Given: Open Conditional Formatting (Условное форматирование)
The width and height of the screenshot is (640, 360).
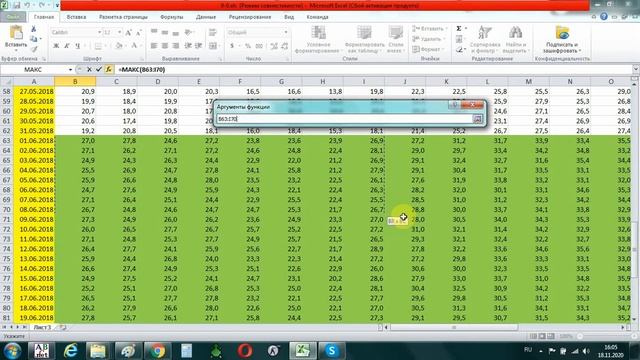Looking at the screenshot, I should pos(318,39).
